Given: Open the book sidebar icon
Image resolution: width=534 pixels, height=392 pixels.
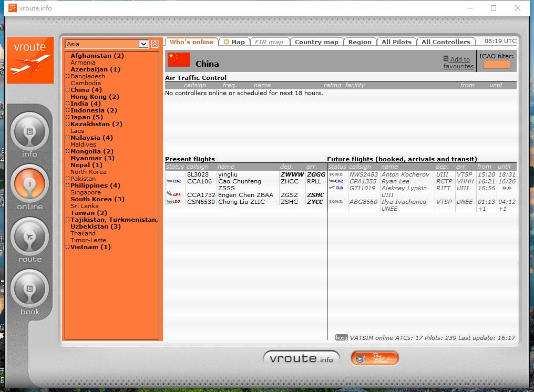Looking at the screenshot, I should tap(29, 289).
